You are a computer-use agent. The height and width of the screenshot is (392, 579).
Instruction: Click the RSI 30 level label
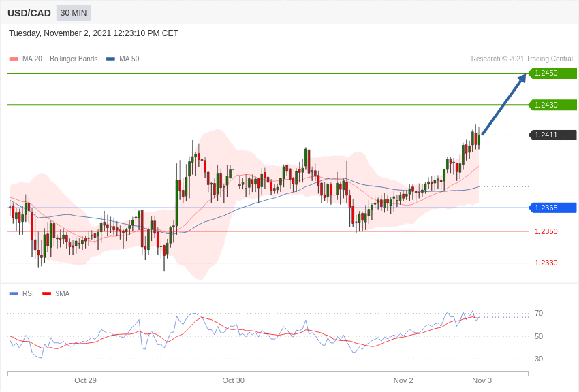(x=539, y=359)
